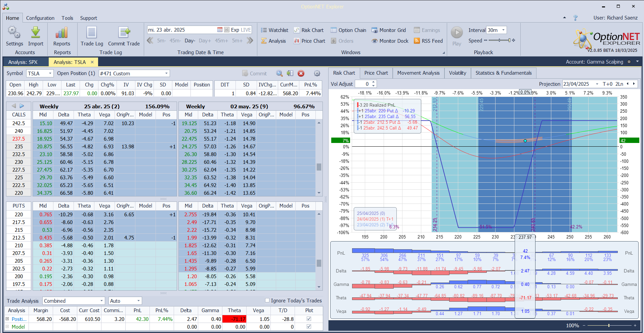
Task: Open the Risk Chart window icon
Action: 297,30
